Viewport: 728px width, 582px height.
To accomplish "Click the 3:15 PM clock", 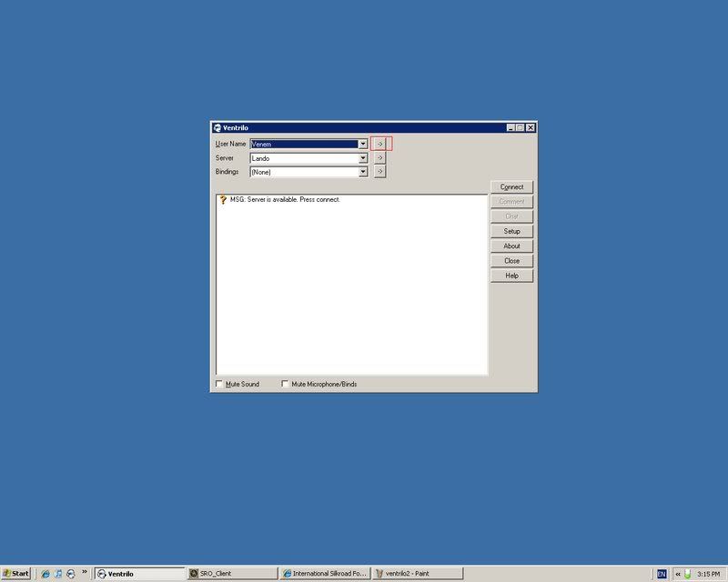I will (x=709, y=574).
